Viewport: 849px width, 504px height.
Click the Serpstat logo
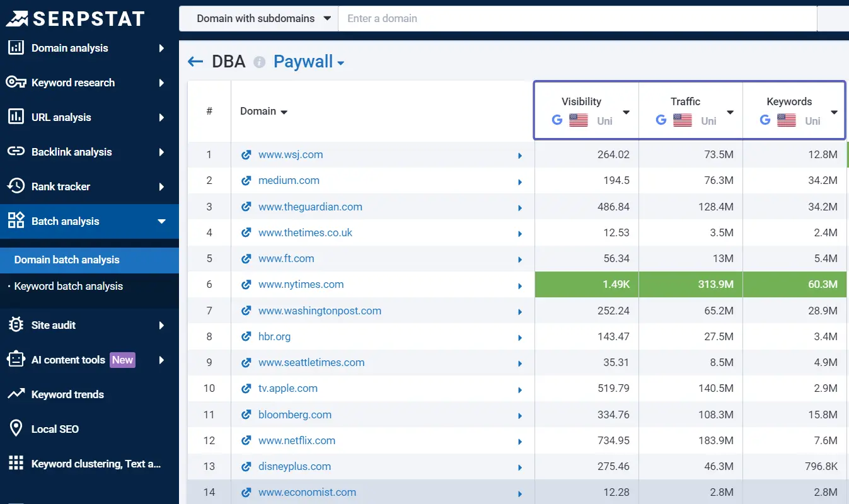click(x=75, y=19)
